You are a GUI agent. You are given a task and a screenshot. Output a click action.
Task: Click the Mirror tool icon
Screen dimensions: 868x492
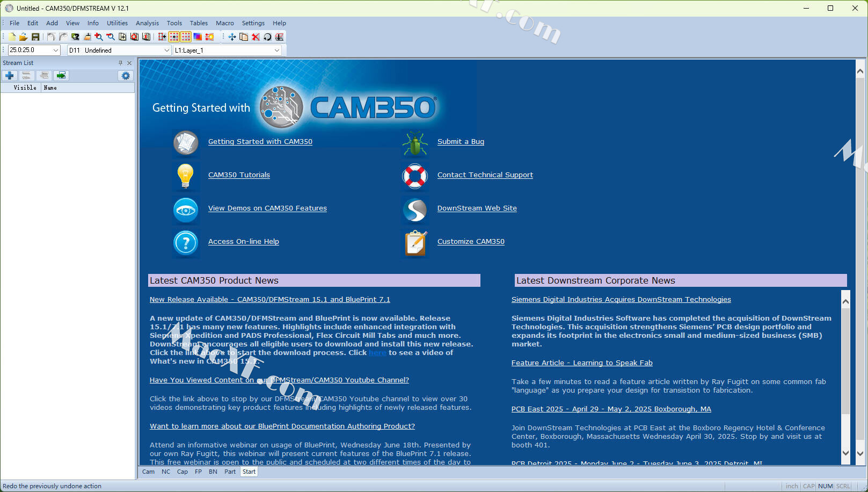coord(279,37)
